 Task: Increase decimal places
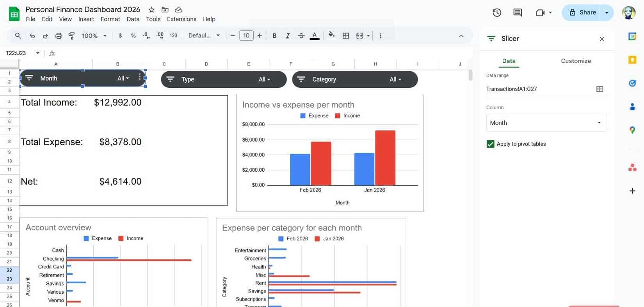160,35
